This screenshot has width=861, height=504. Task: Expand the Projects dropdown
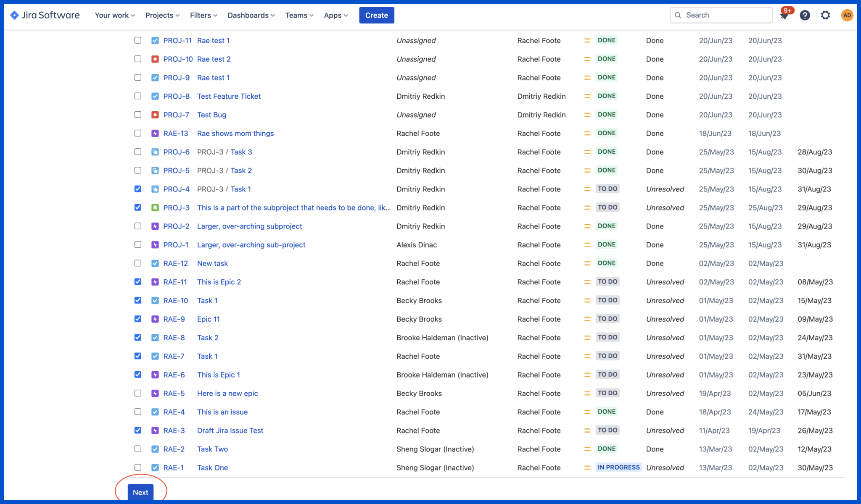pos(161,15)
